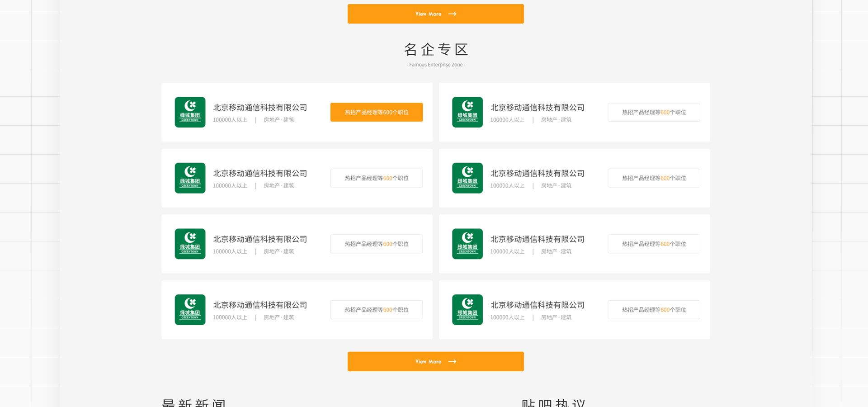Open 北京移动通信科技有限公司 title in the bottom-left card
This screenshot has height=407, width=868.
coord(260,305)
